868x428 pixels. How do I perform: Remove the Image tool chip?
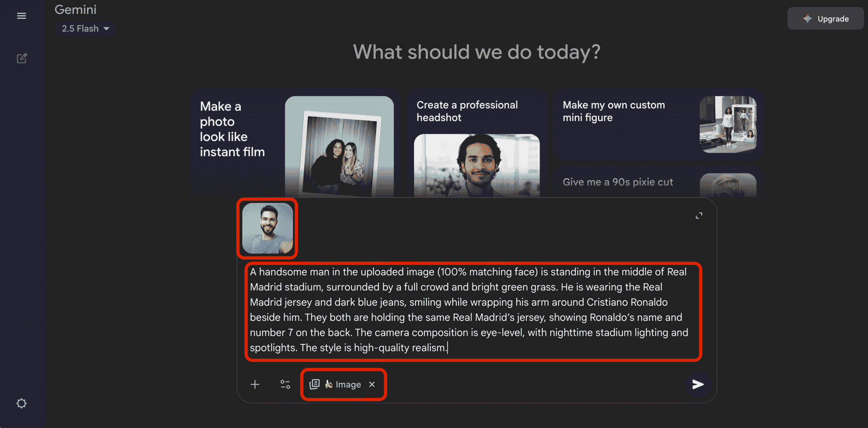[x=372, y=384]
